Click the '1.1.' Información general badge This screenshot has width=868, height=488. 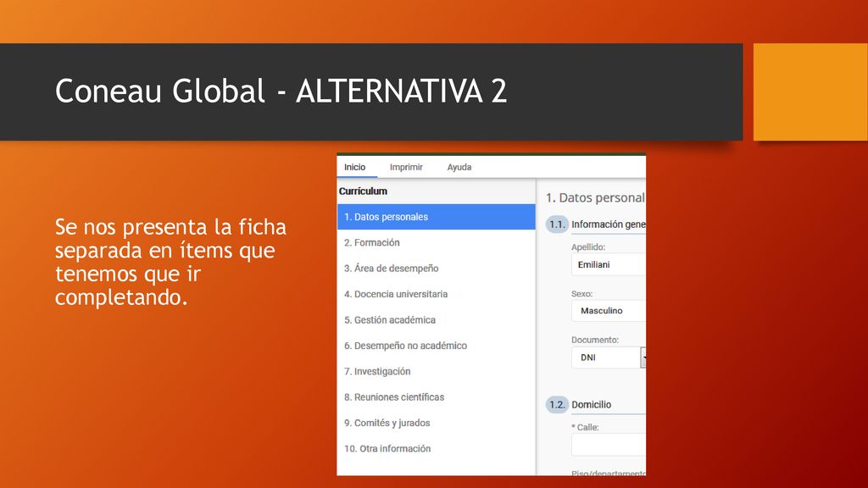tap(557, 225)
